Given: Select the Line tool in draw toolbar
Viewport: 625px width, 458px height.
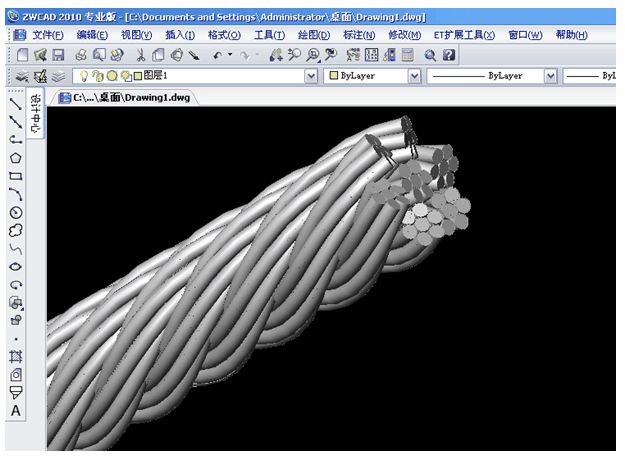Looking at the screenshot, I should tap(15, 104).
